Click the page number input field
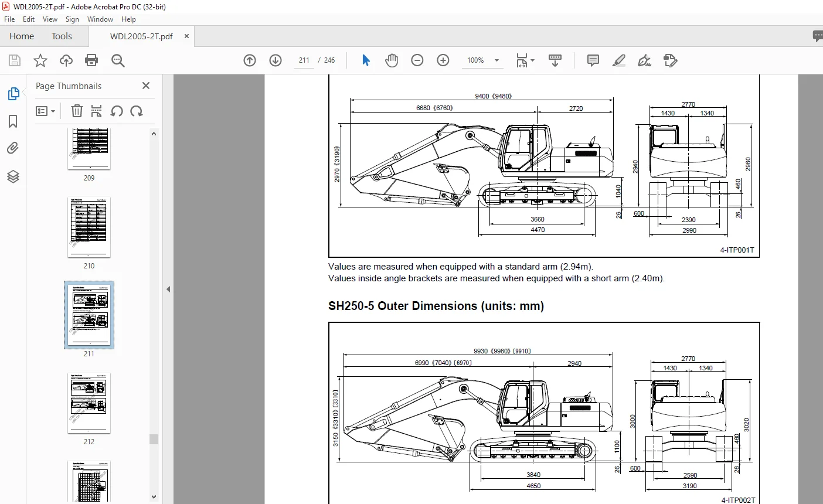This screenshot has height=504, width=823. 304,60
